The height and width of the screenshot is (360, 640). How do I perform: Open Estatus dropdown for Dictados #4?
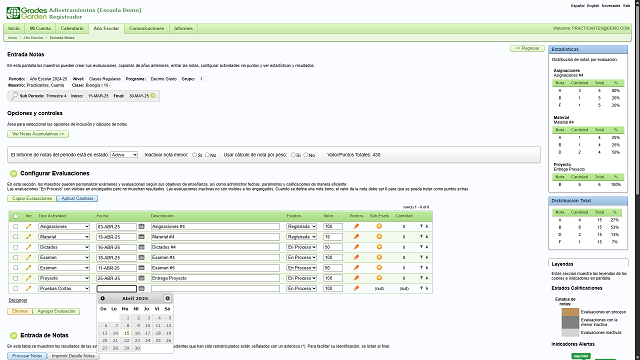point(301,247)
